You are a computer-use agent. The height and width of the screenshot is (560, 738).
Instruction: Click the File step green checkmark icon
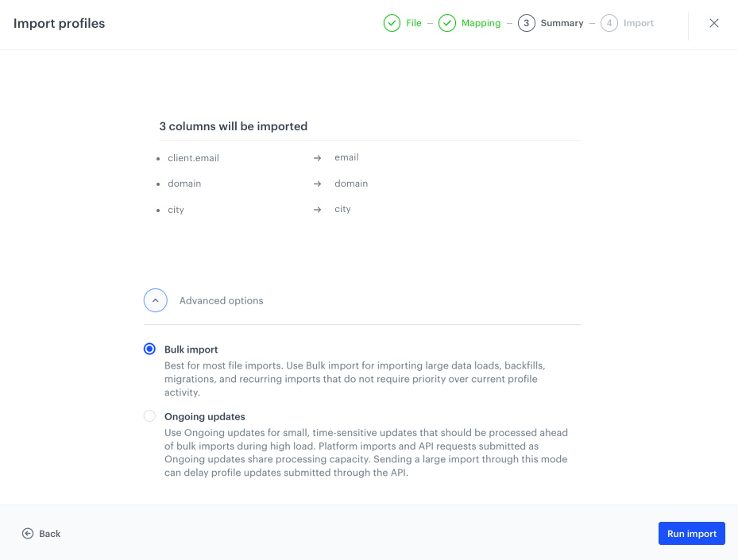[x=392, y=23]
